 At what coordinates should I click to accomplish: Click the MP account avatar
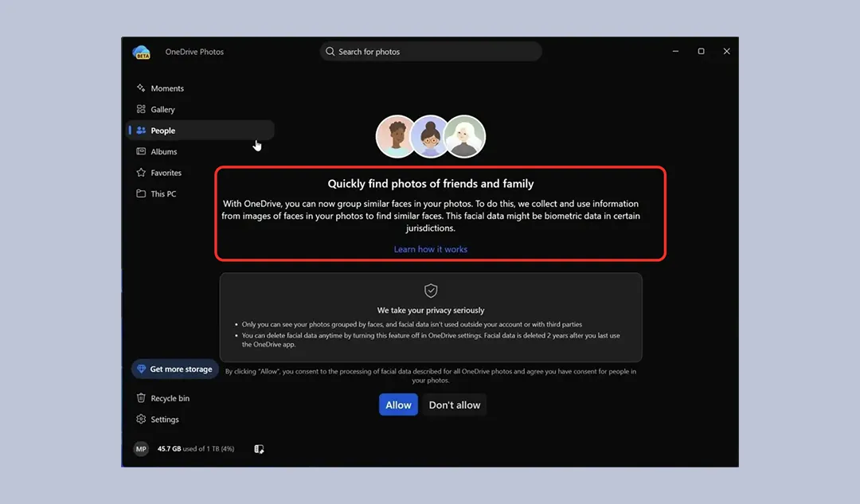tap(141, 448)
